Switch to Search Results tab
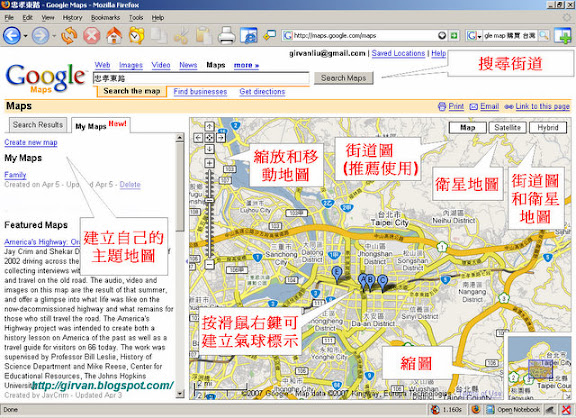Image resolution: width=576 pixels, height=418 pixels. click(x=38, y=125)
